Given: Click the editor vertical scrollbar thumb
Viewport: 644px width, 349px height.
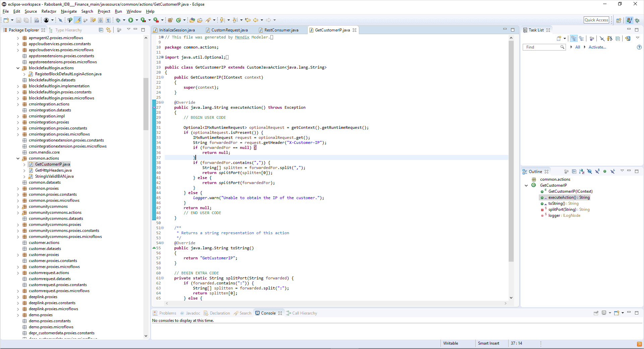Looking at the screenshot, I should [x=511, y=151].
